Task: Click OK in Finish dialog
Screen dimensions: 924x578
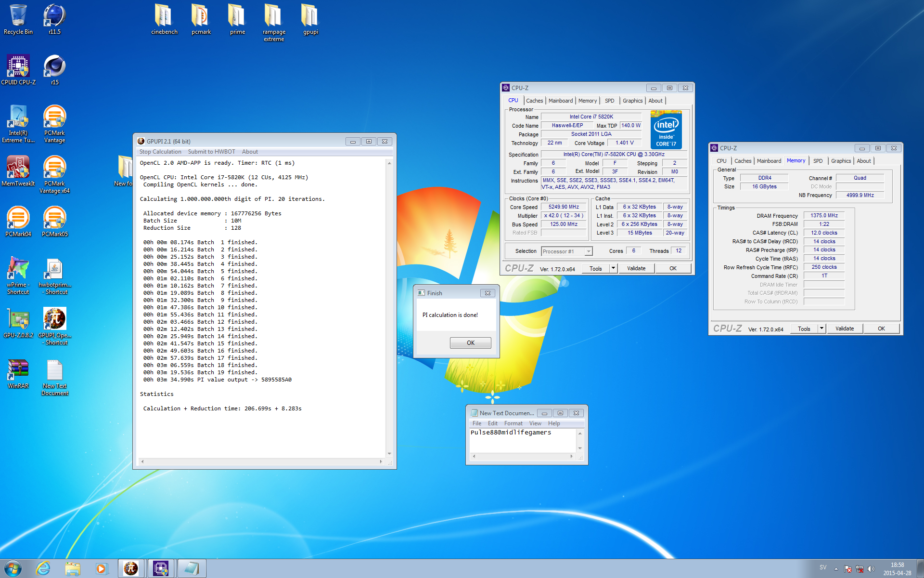Action: point(470,343)
